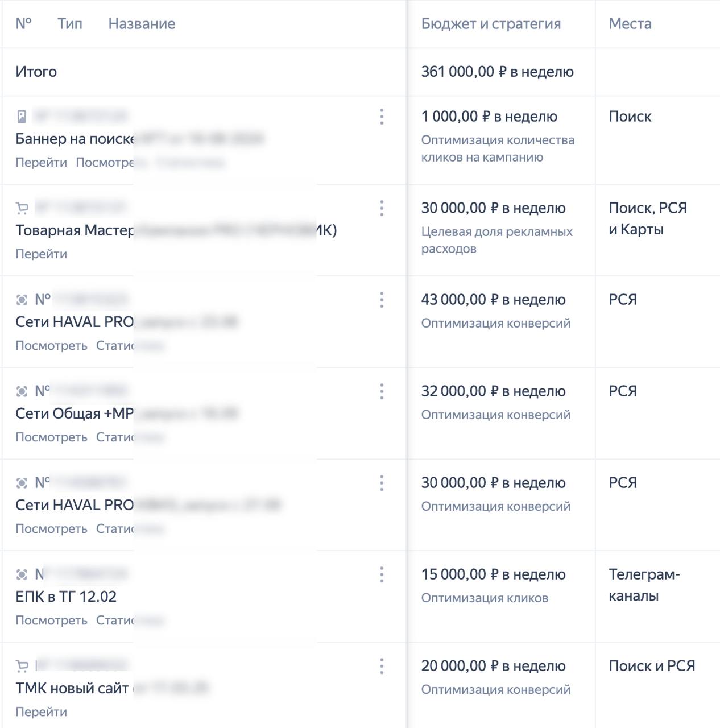Edit the 15 000,00 ₽ в неделю budget

[x=493, y=574]
